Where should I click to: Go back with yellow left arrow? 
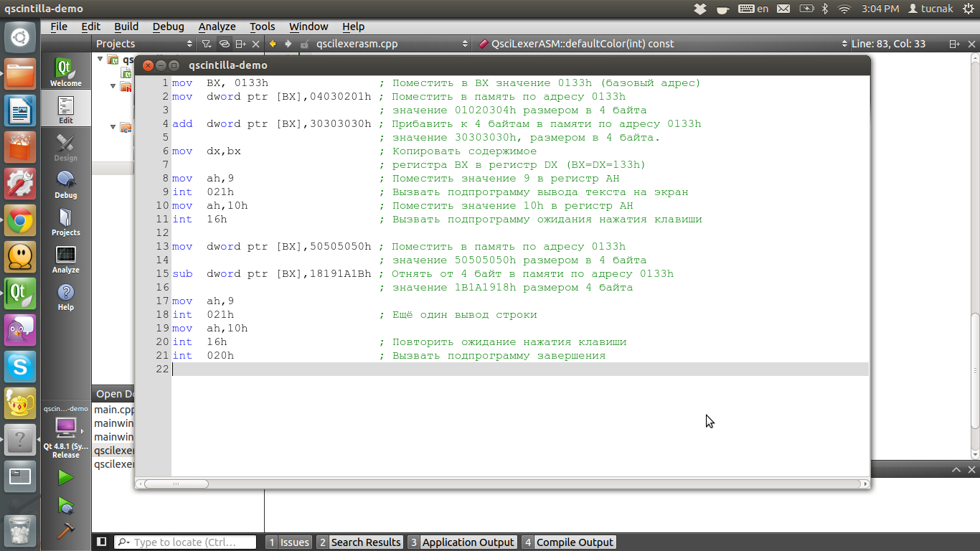[273, 44]
